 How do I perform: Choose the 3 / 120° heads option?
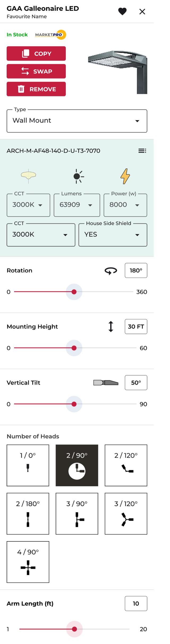pos(126,514)
